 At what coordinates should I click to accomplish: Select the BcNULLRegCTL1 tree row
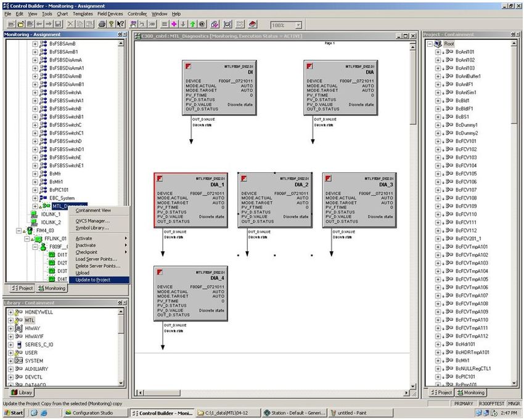coord(473,369)
